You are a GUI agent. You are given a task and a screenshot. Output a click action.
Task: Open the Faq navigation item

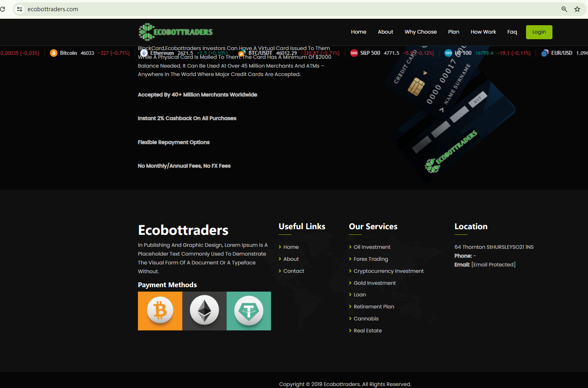512,32
